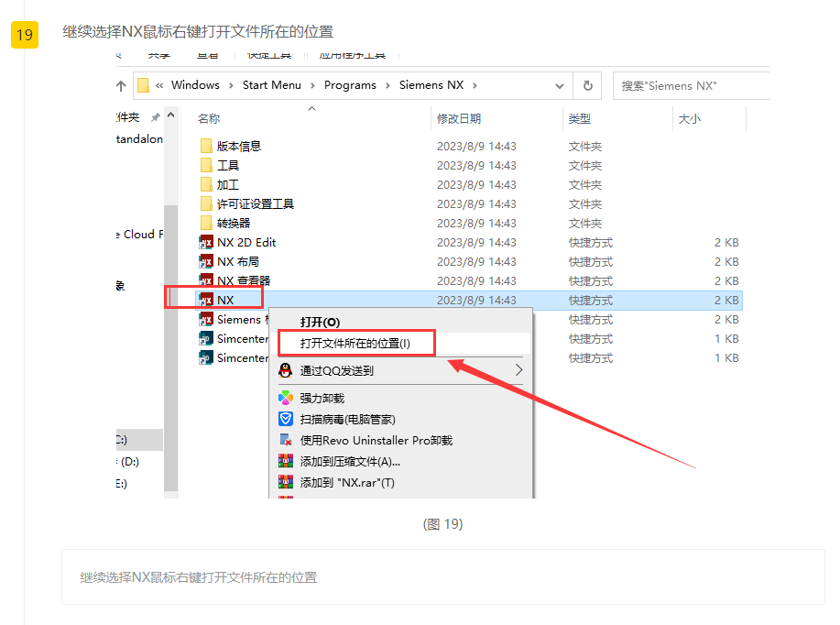Select the (D:) drive in navigation pane
The height and width of the screenshot is (625, 840).
tap(129, 462)
